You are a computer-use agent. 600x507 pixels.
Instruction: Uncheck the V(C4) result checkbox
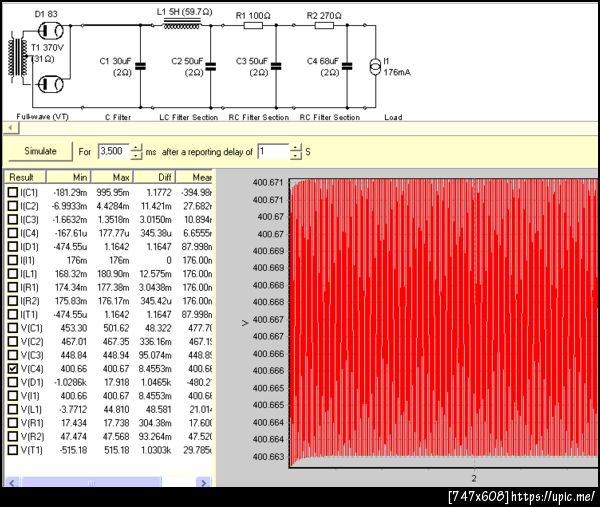pos(13,368)
